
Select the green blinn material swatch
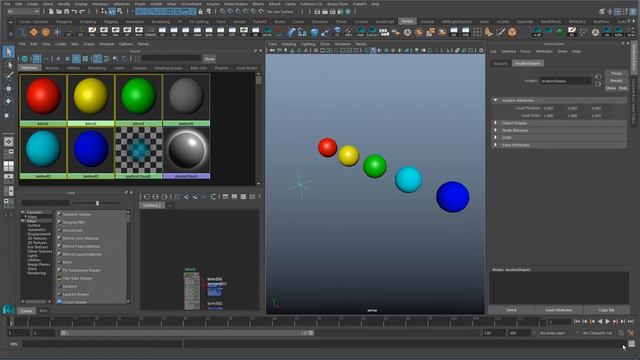click(138, 100)
